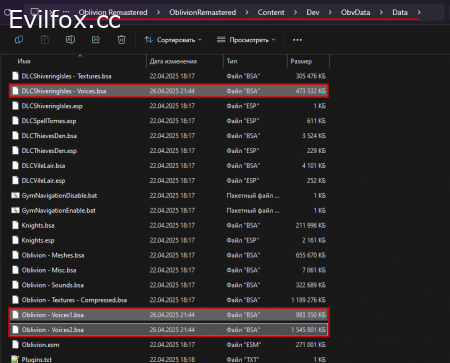Select file DLCVileLair.esp

tap(169, 181)
